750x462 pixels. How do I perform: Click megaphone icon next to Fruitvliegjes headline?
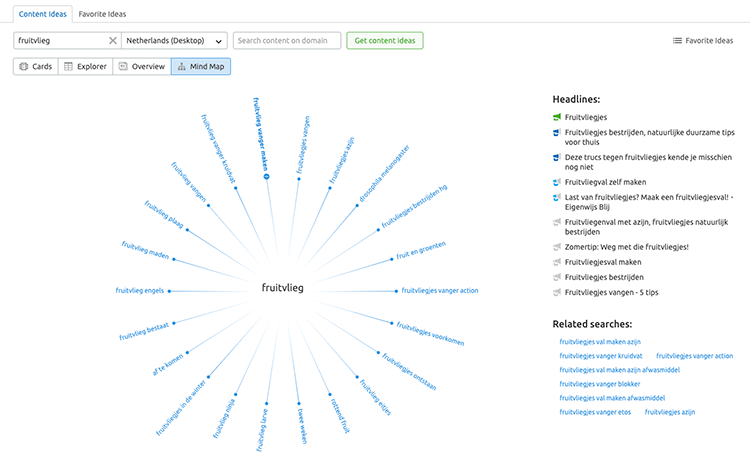pyautogui.click(x=557, y=117)
